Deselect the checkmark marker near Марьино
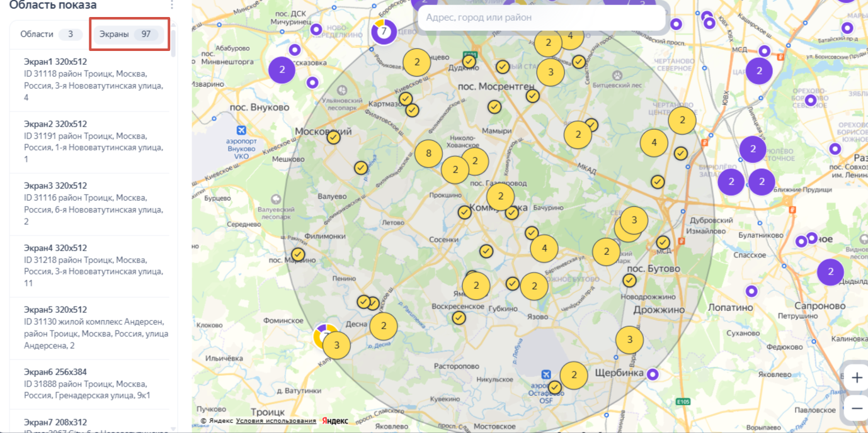The width and height of the screenshot is (868, 433). click(298, 255)
